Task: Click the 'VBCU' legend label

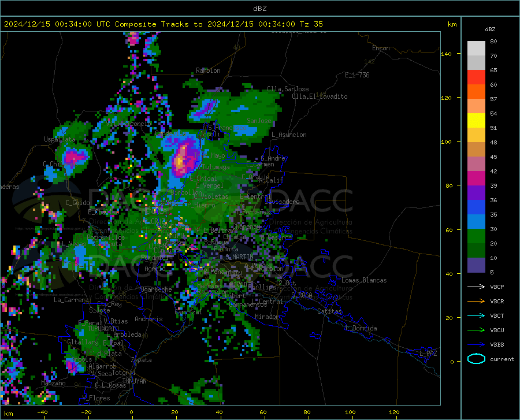Action: (497, 330)
